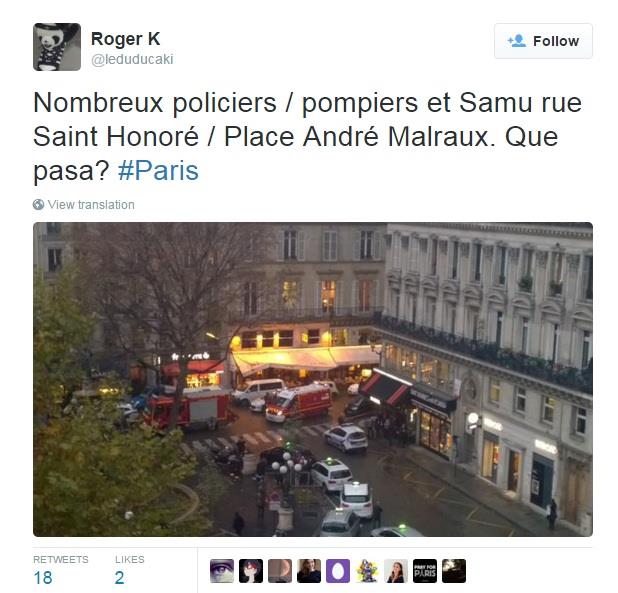Click the Roger K display name

125,39
